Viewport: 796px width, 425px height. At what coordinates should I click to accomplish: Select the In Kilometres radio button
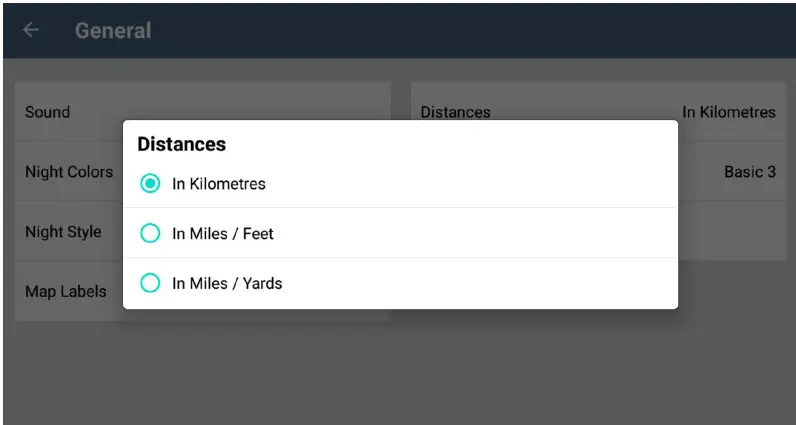point(150,184)
